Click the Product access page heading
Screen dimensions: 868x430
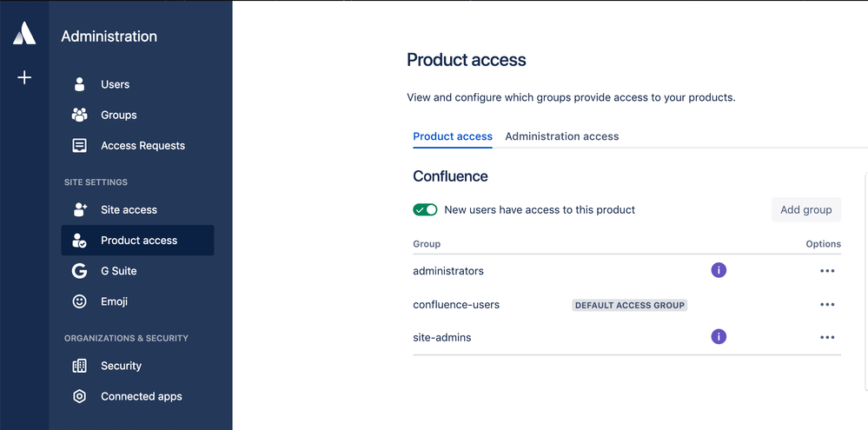click(466, 60)
